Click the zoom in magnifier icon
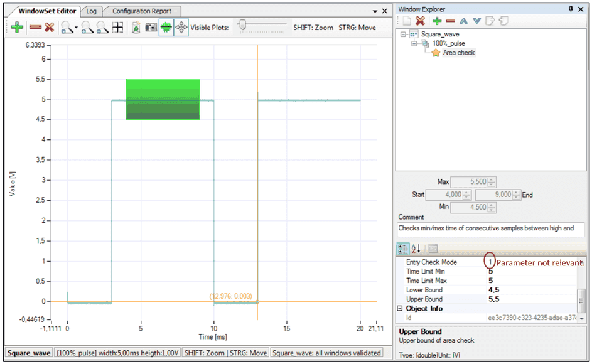The height and width of the screenshot is (364, 592). [x=87, y=27]
